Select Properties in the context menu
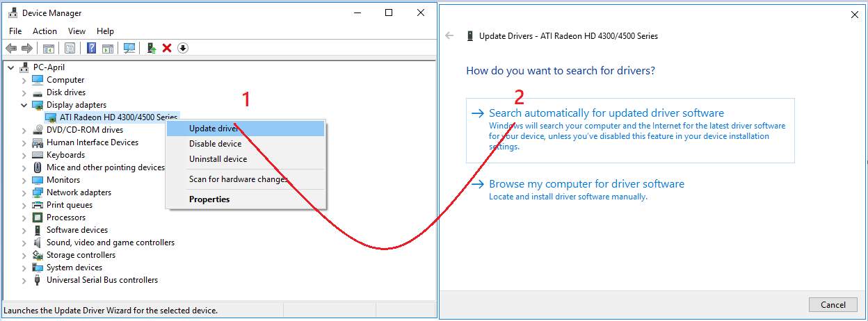Screen dimensions: 868x321 [x=209, y=199]
